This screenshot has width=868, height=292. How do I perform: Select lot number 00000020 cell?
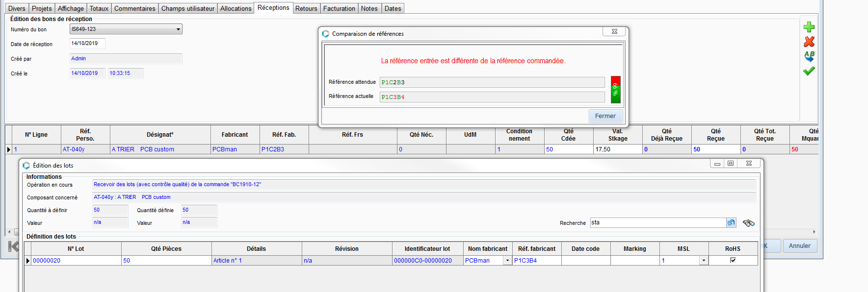click(77, 261)
